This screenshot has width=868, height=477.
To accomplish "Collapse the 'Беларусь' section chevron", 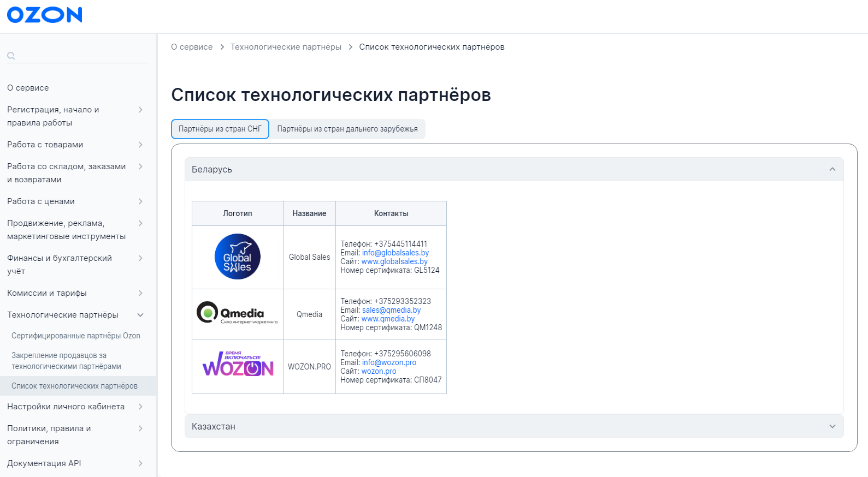I will coord(832,169).
